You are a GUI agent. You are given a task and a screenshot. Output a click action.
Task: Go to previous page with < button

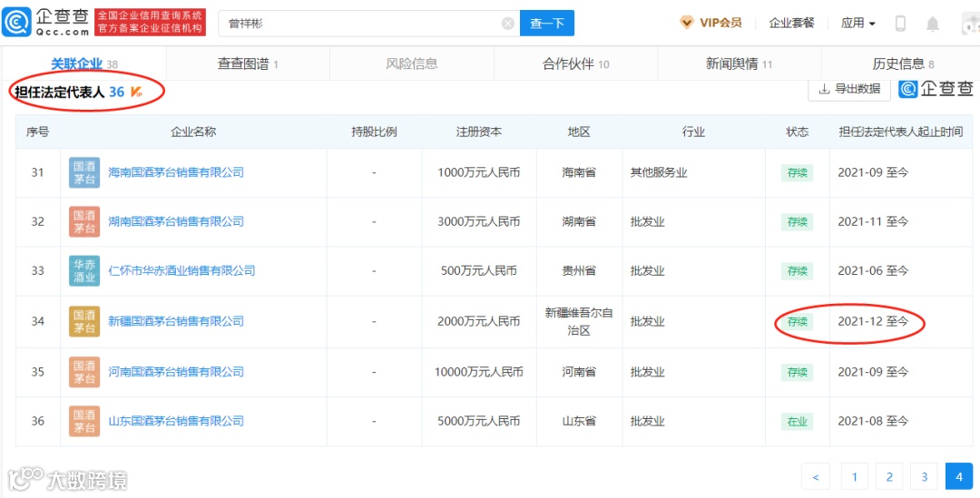point(816,477)
